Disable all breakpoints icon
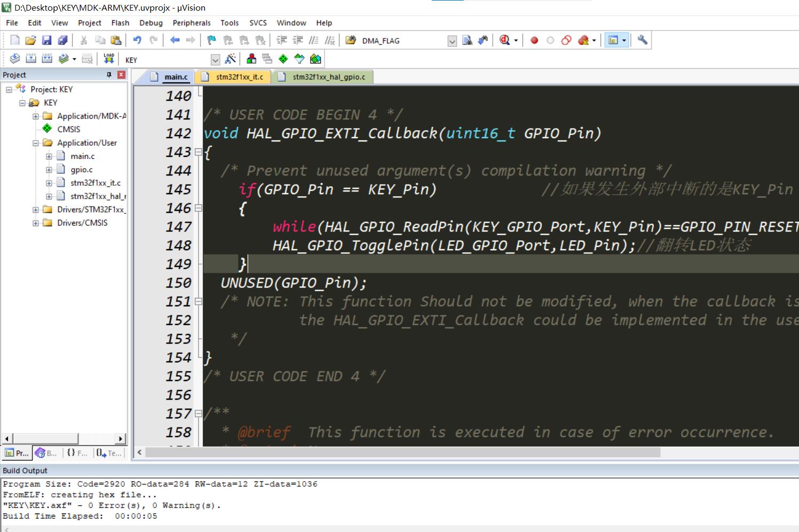Screen dimensions: 799x532 (566, 41)
